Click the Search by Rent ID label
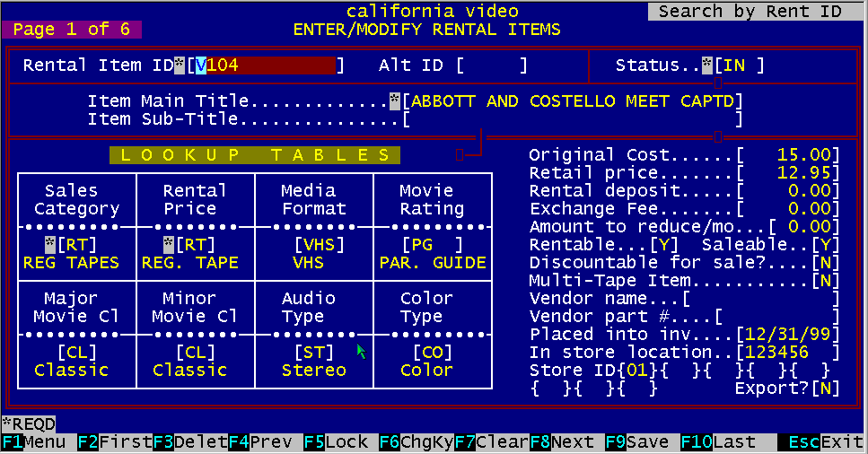 click(x=750, y=12)
